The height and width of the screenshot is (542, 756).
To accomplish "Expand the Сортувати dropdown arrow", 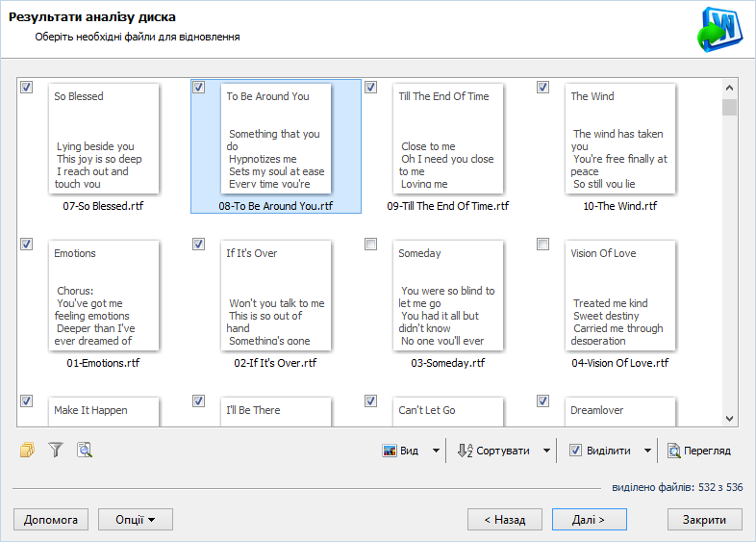I will (546, 451).
